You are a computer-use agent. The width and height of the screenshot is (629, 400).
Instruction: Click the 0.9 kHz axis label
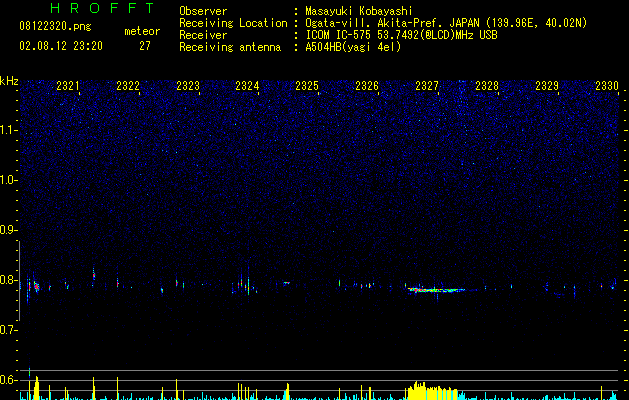coord(8,230)
